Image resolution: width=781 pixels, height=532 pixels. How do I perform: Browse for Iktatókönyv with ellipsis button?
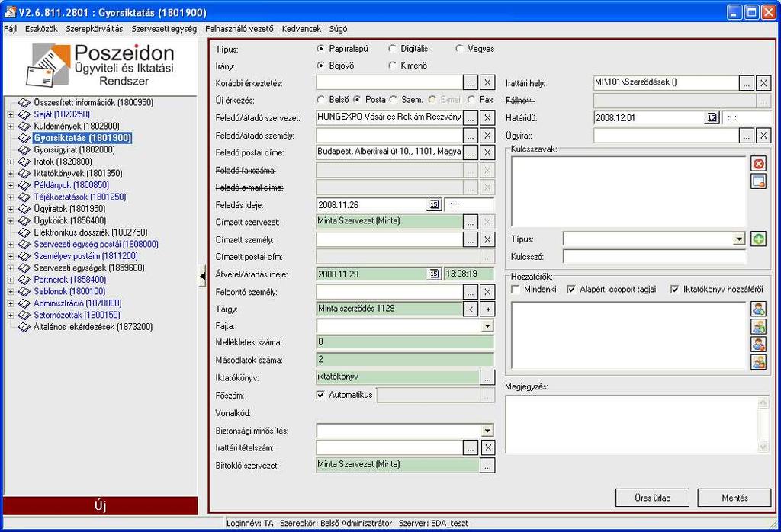point(487,378)
